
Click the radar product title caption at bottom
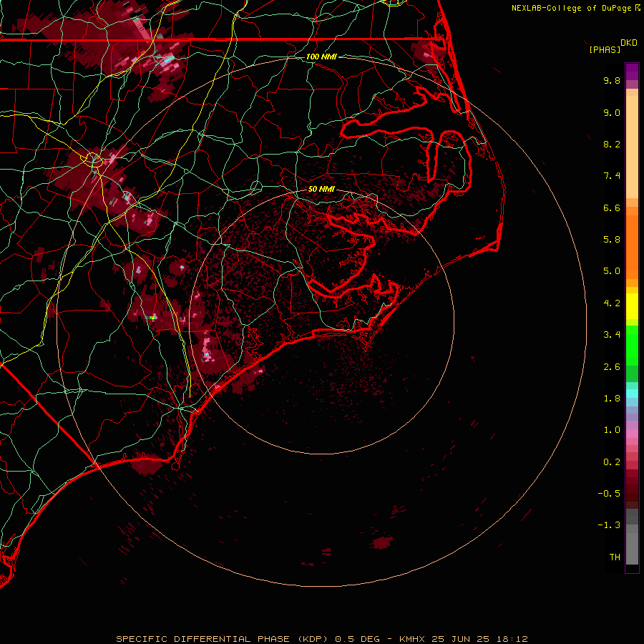[321, 639]
